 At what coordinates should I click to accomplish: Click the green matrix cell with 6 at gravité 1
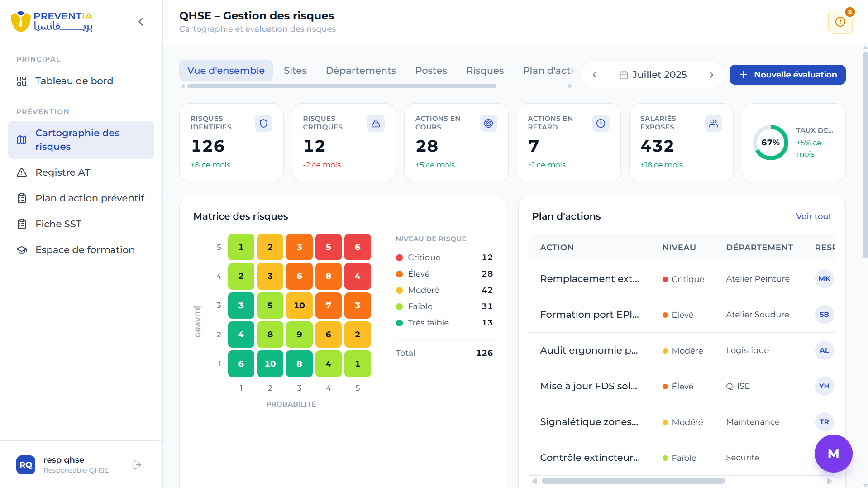pos(241,364)
